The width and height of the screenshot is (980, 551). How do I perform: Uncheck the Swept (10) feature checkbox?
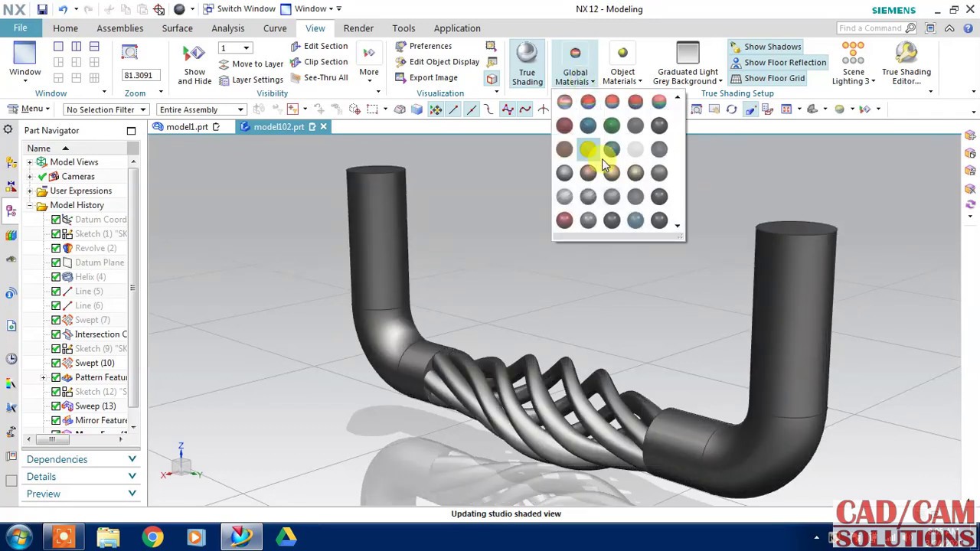pos(56,363)
